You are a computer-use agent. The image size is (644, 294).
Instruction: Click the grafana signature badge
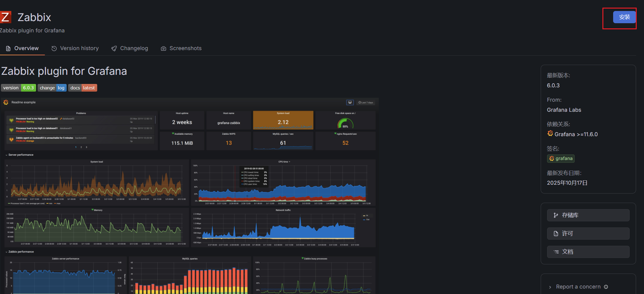[561, 158]
